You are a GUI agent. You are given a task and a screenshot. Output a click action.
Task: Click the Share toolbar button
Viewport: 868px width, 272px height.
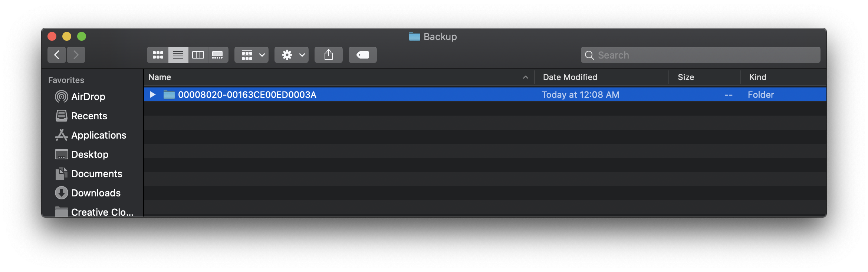point(329,55)
